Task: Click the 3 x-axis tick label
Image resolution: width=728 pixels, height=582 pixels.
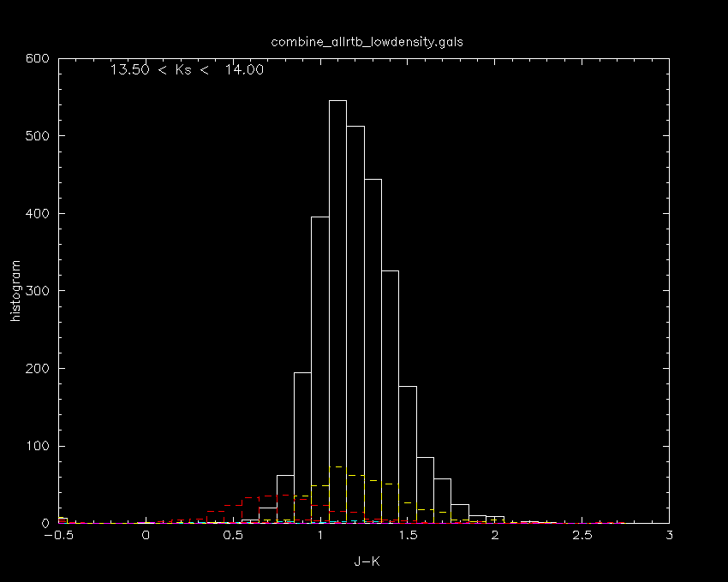Action: click(669, 535)
